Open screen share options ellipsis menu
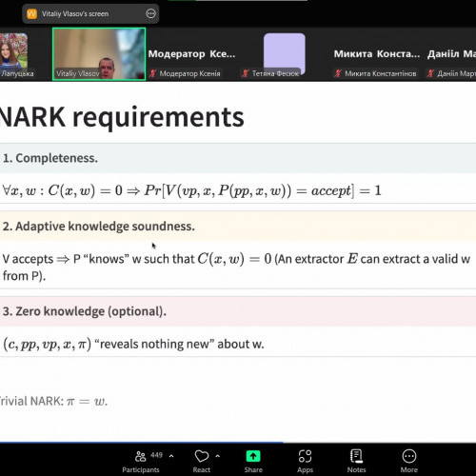This screenshot has height=476, width=476. (150, 13)
